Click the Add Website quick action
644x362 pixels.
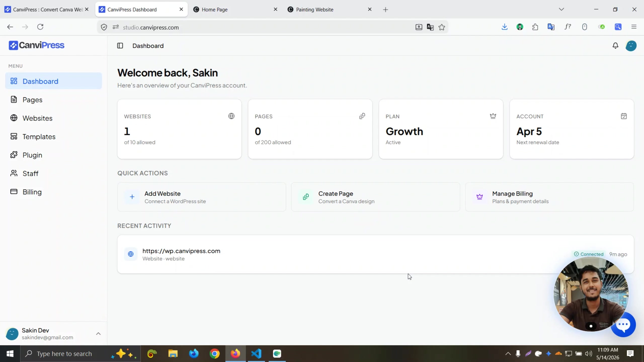click(x=202, y=197)
